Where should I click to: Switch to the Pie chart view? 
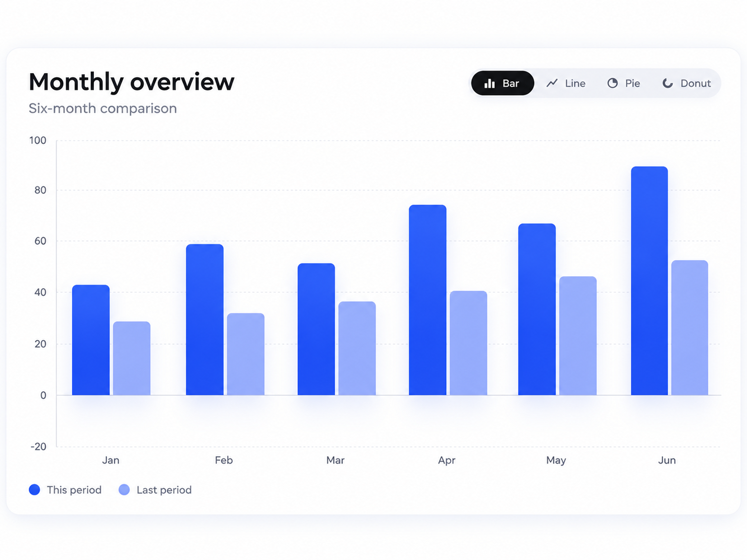coord(624,83)
